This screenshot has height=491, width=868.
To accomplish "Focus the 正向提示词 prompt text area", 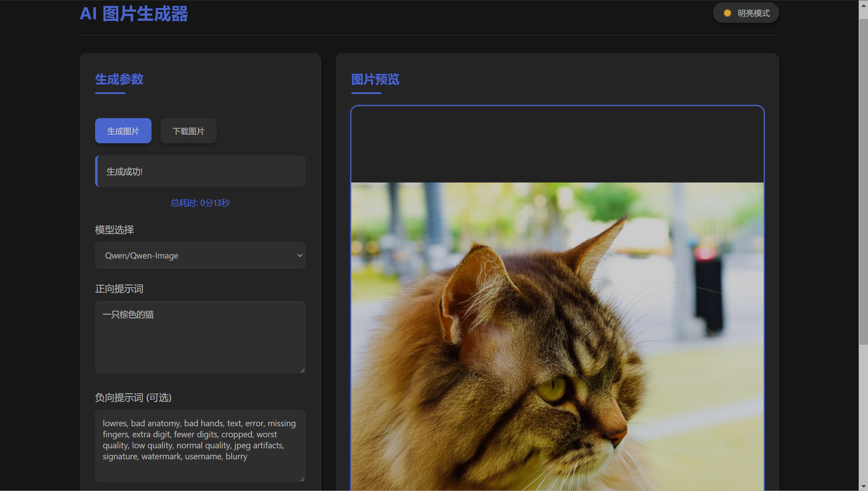I will point(200,337).
